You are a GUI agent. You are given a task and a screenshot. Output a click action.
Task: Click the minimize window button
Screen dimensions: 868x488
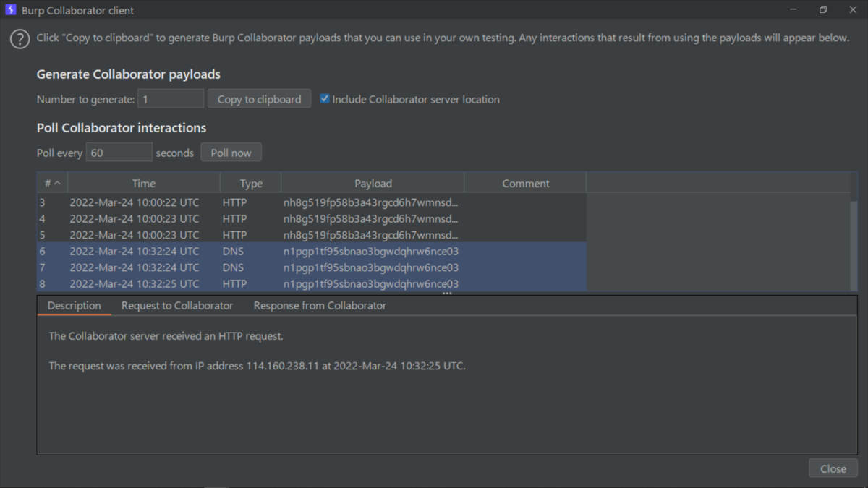(793, 10)
